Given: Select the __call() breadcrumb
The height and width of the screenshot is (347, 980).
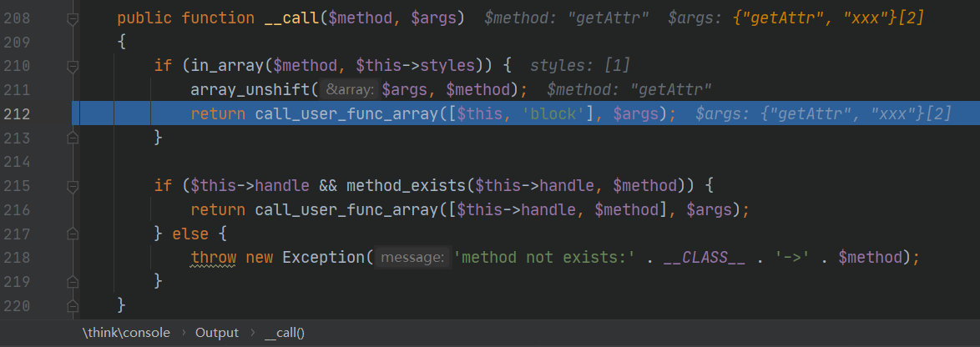Looking at the screenshot, I should tap(285, 334).
